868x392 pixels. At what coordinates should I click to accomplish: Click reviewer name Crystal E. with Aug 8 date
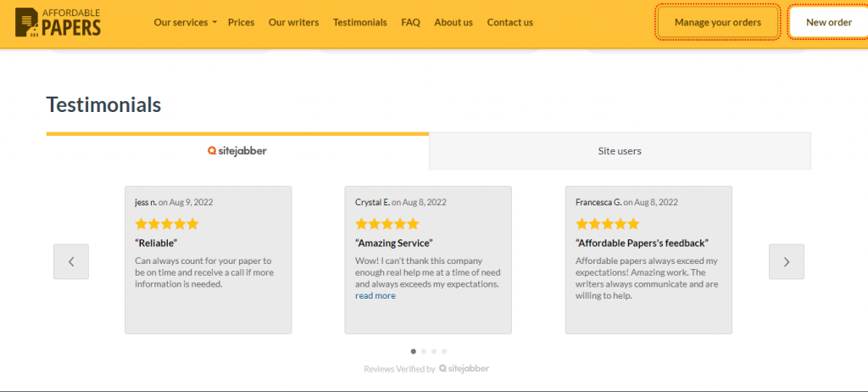click(401, 203)
